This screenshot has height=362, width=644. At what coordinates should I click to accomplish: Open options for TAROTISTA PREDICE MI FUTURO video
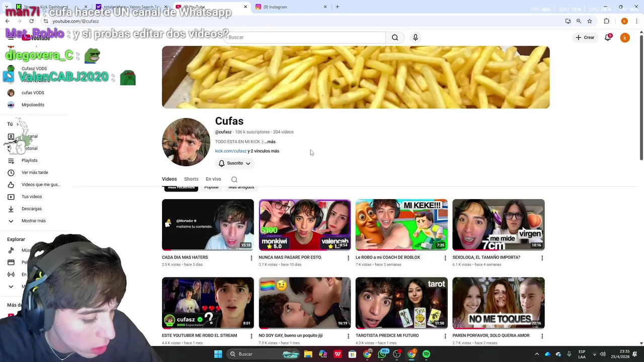[445, 336]
